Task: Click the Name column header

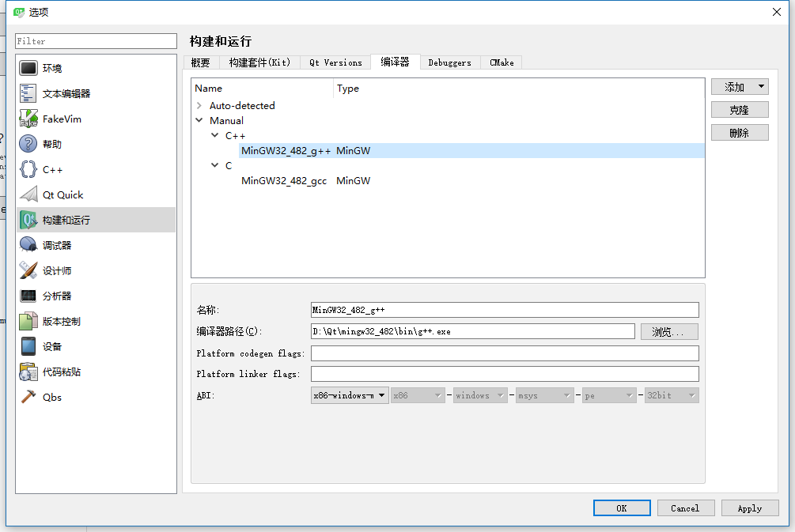Action: click(262, 89)
